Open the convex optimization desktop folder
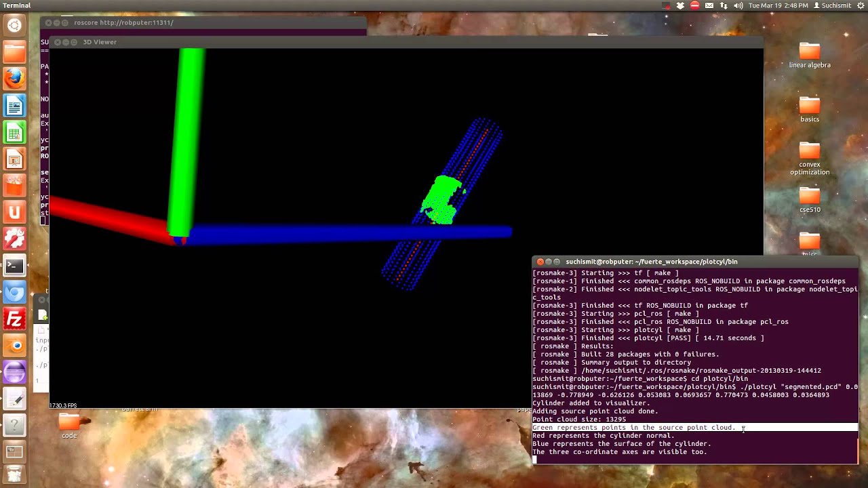The height and width of the screenshot is (488, 868). click(810, 159)
